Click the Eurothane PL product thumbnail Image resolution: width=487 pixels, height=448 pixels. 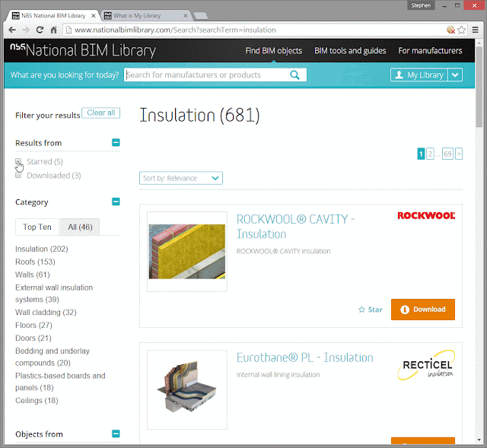(187, 390)
